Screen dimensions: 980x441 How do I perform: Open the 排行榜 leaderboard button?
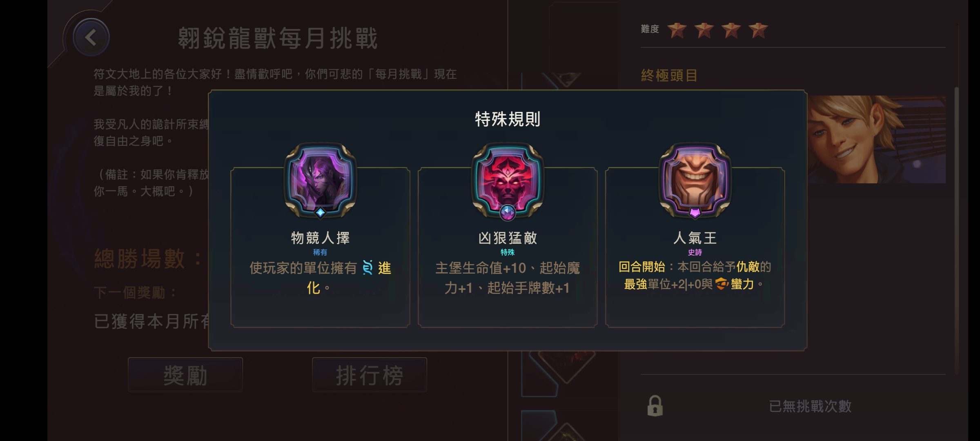coord(370,375)
